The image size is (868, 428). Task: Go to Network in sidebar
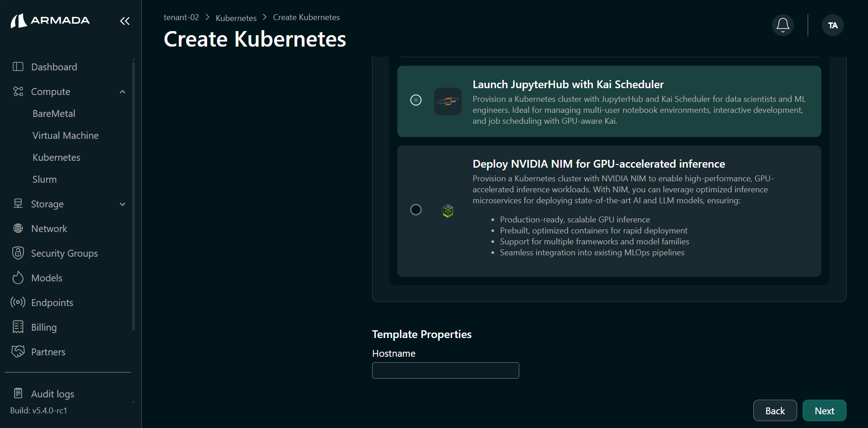[49, 228]
